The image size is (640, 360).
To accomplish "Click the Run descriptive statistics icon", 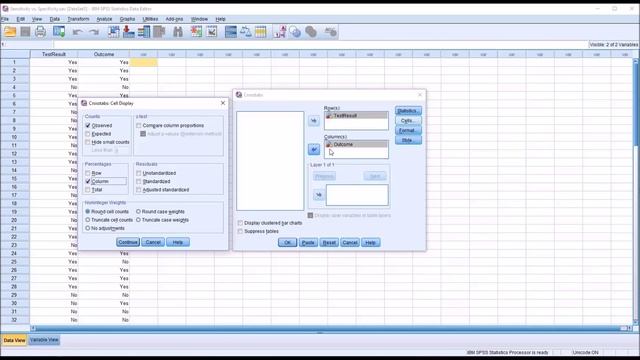I will pos(159,32).
